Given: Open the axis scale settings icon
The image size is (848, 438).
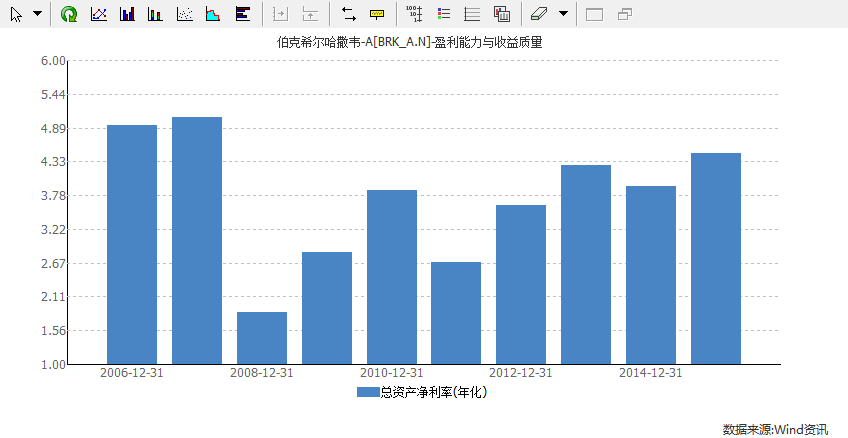Looking at the screenshot, I should tap(414, 14).
